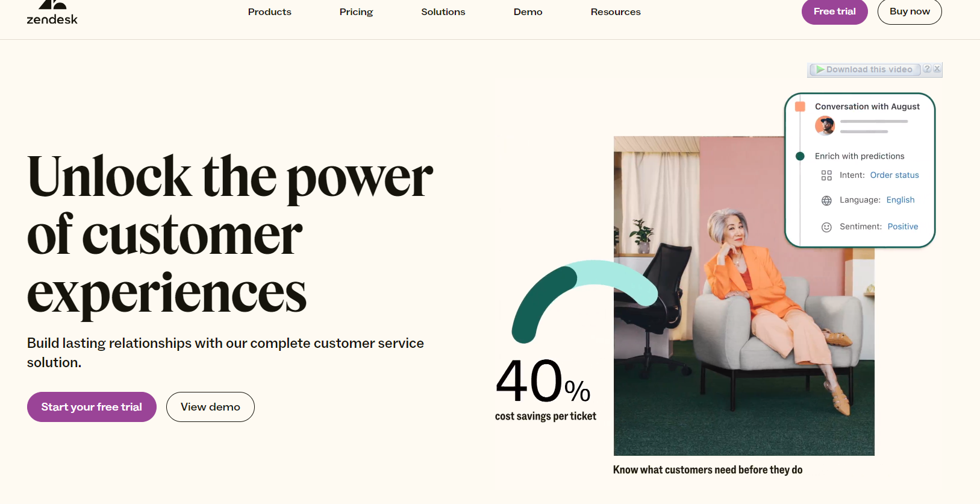Close the Download this video bar

937,69
